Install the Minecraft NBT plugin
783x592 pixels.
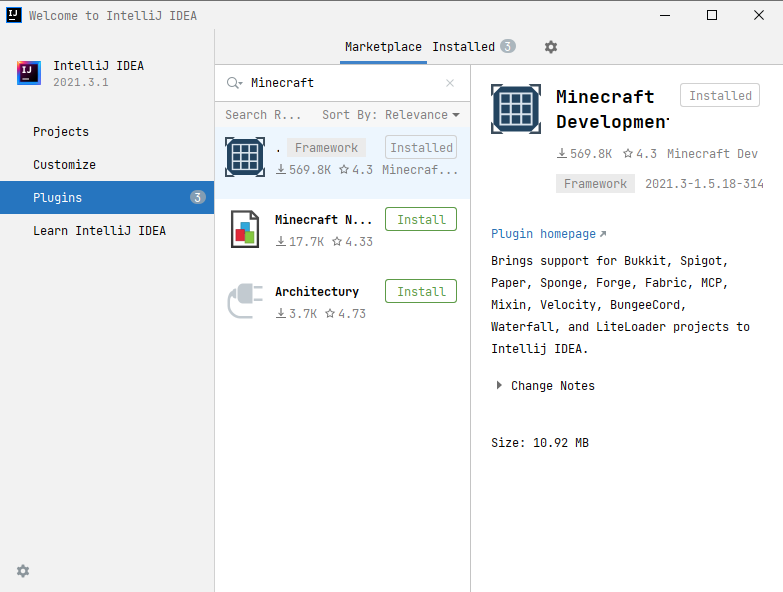tap(421, 219)
